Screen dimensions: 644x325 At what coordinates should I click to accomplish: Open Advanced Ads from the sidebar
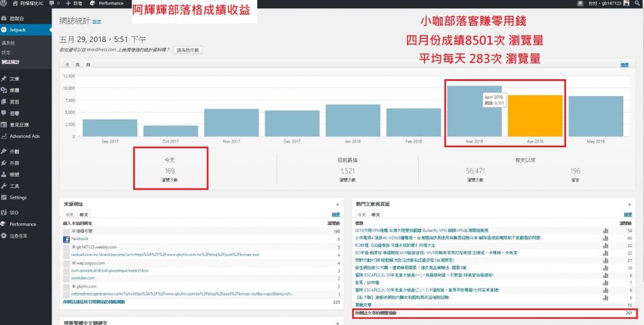(x=24, y=136)
